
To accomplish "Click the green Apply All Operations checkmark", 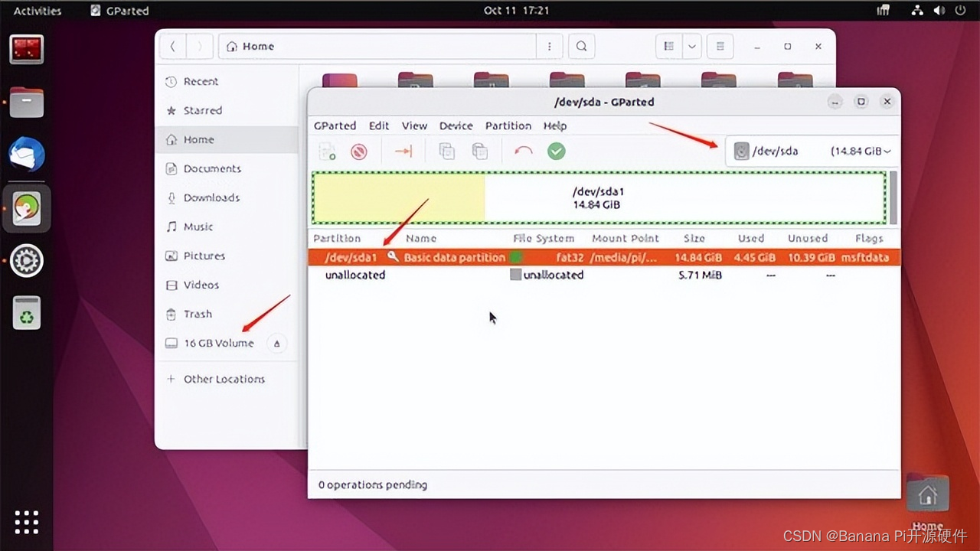I will click(x=557, y=152).
